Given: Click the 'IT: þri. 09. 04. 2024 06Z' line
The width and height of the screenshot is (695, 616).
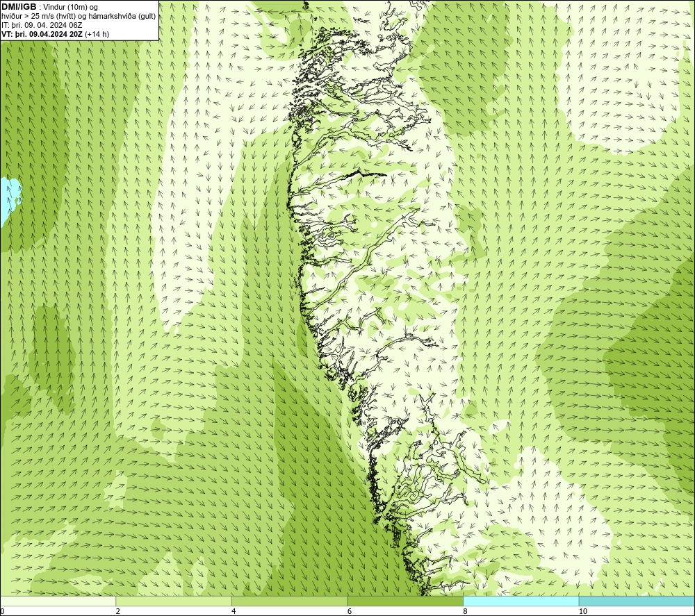Looking at the screenshot, I should (x=42, y=25).
